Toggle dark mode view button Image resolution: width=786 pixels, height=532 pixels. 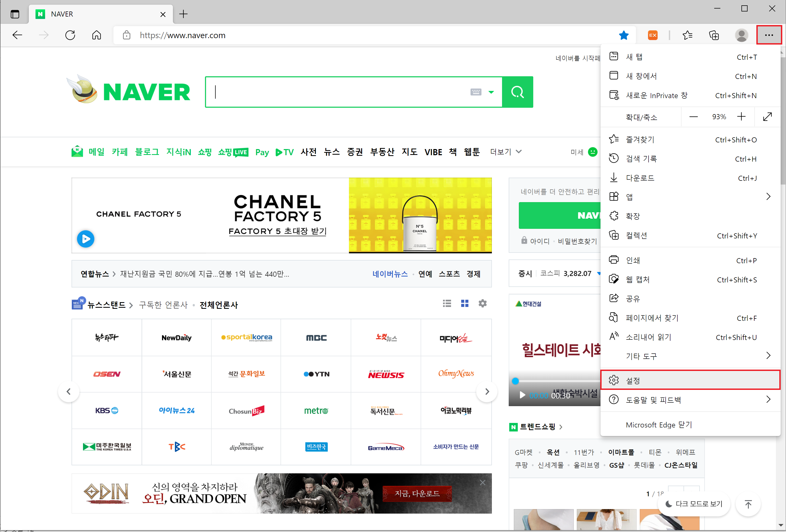(694, 504)
